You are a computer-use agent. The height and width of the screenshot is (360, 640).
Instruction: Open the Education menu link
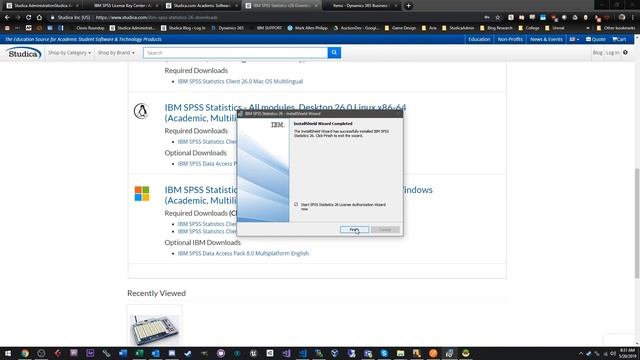[479, 39]
